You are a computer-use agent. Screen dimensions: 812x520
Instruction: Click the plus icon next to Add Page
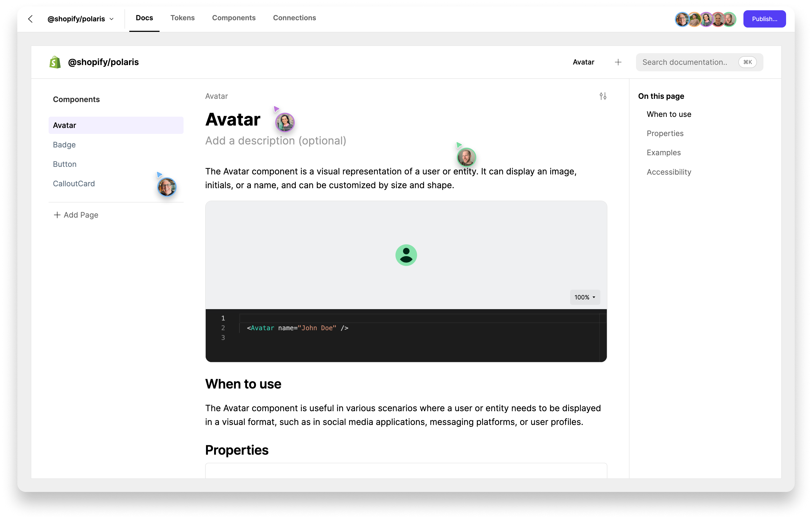pyautogui.click(x=57, y=215)
